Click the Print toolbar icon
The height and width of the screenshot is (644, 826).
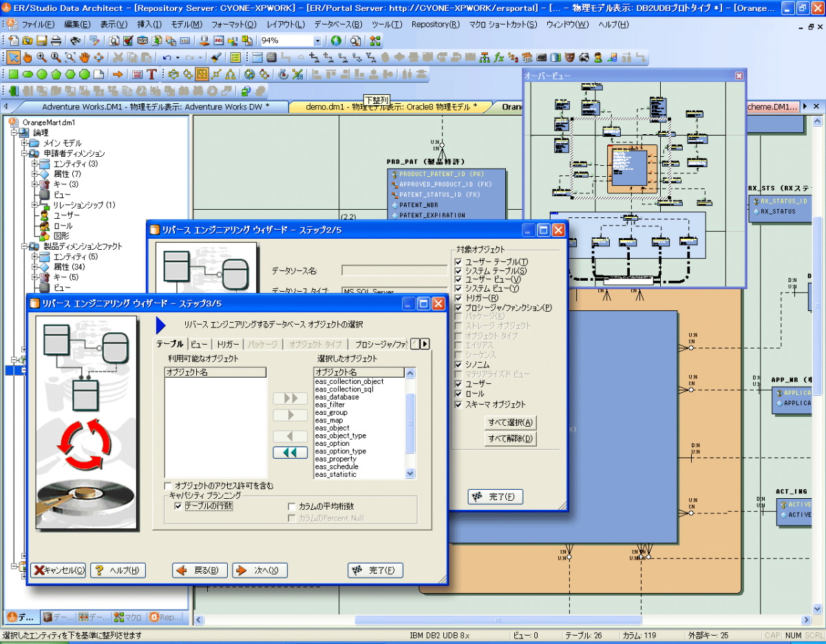click(x=56, y=41)
